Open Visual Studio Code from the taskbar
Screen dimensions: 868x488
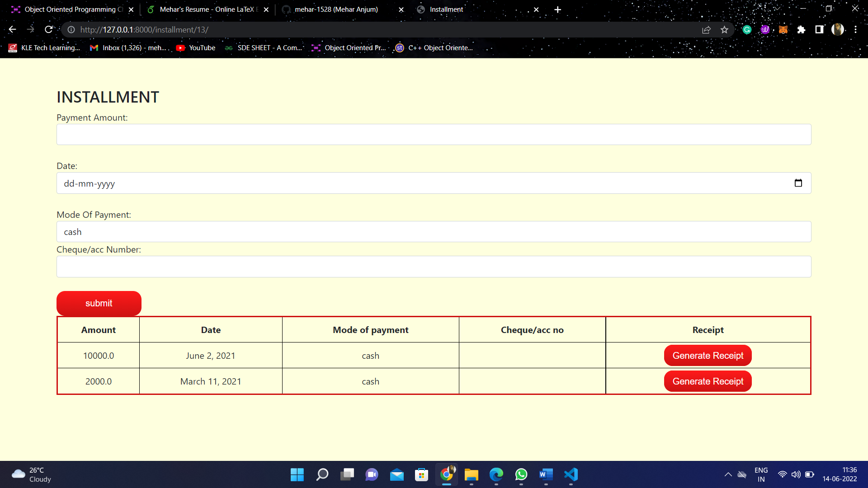pos(571,475)
